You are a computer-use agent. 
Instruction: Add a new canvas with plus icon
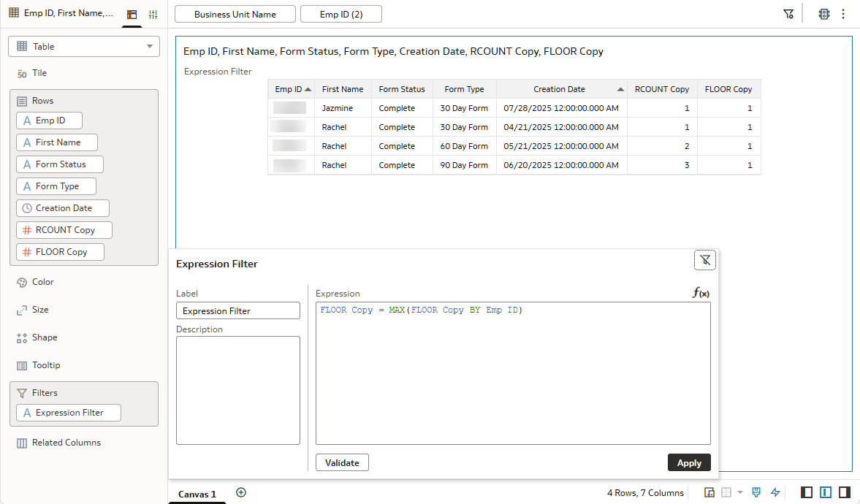(x=241, y=492)
